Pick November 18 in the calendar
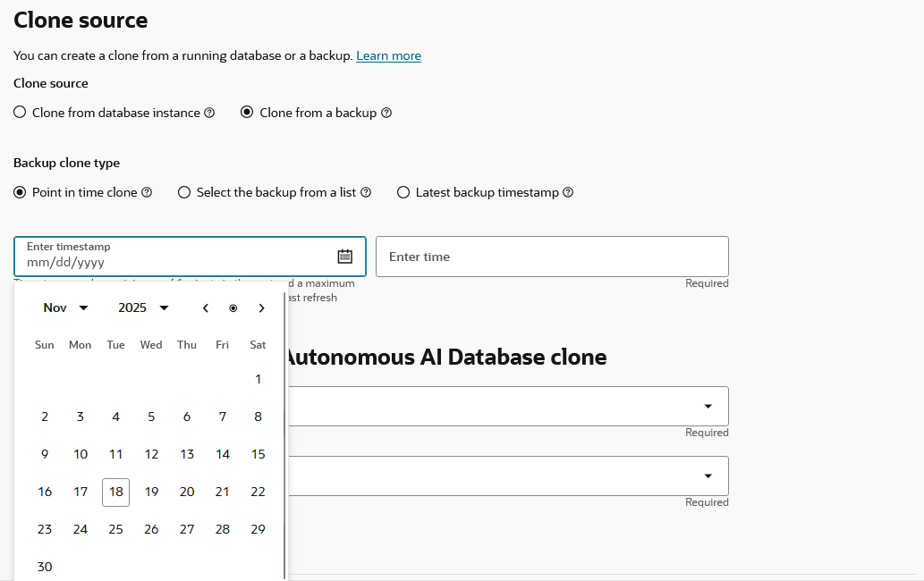Viewport: 924px width, 581px height. click(115, 492)
